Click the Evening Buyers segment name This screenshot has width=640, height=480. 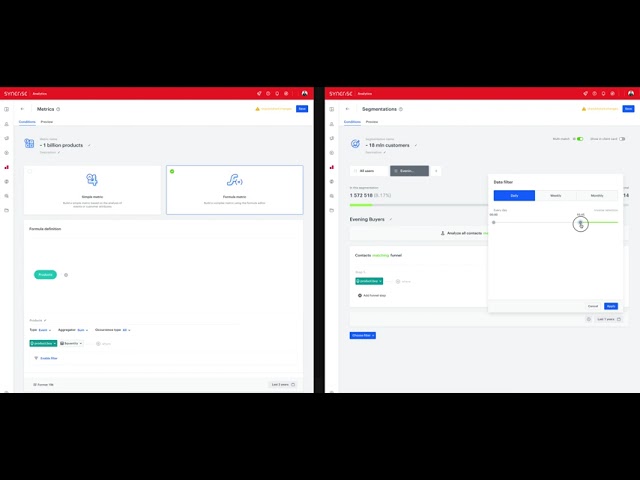pos(367,220)
